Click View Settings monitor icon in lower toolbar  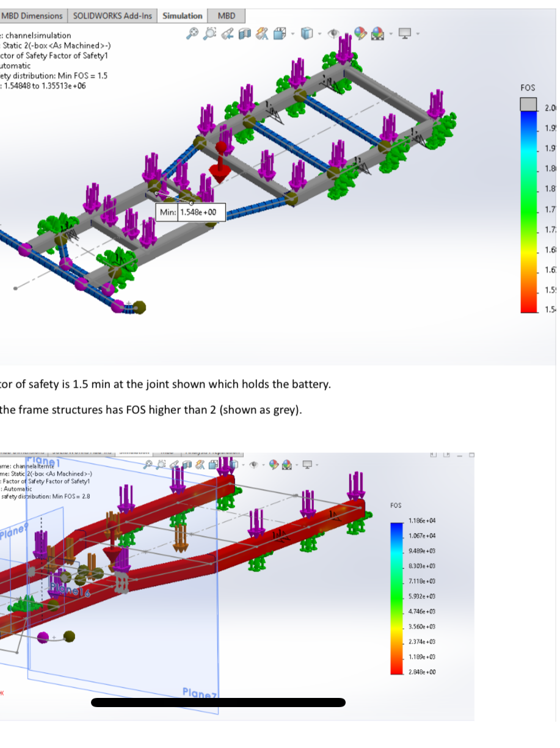[307, 464]
